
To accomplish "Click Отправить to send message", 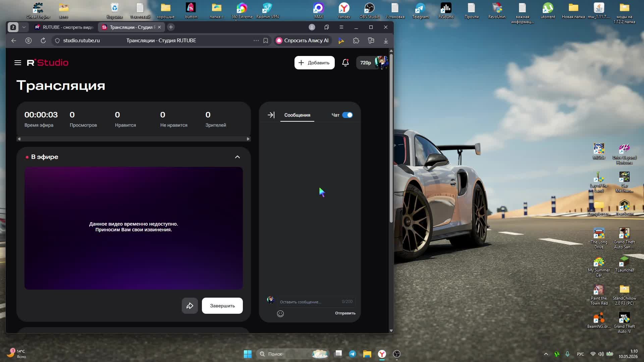I will pyautogui.click(x=345, y=313).
